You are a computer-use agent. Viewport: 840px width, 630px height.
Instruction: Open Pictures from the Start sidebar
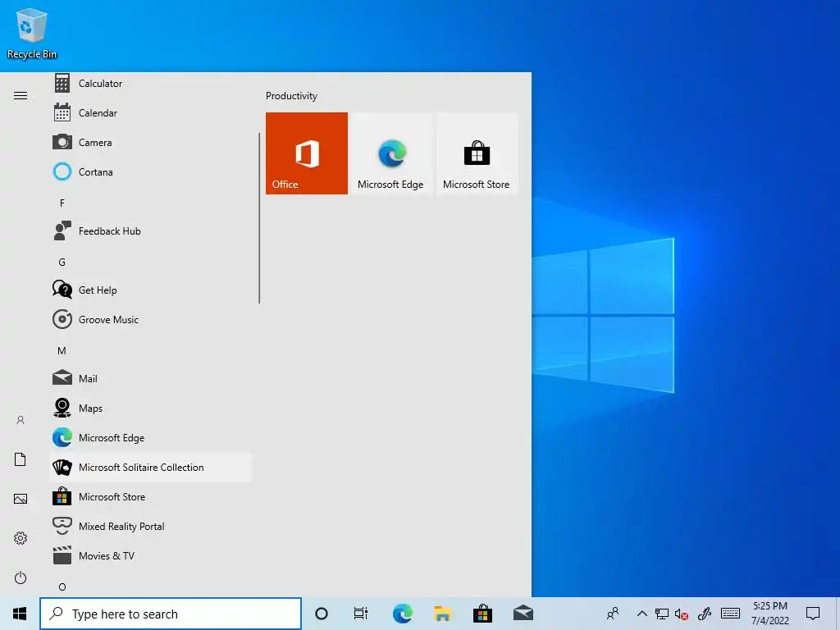(21, 499)
